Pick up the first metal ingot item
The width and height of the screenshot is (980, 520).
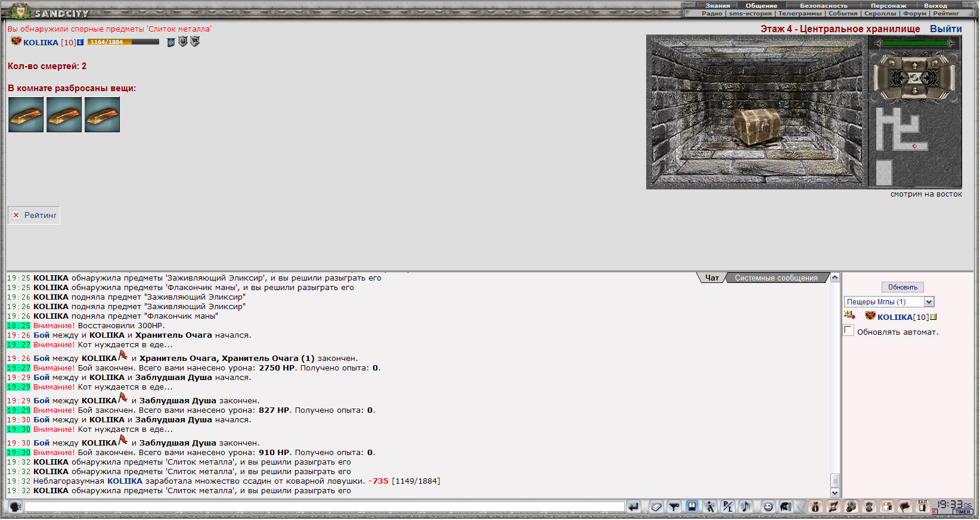(x=26, y=114)
